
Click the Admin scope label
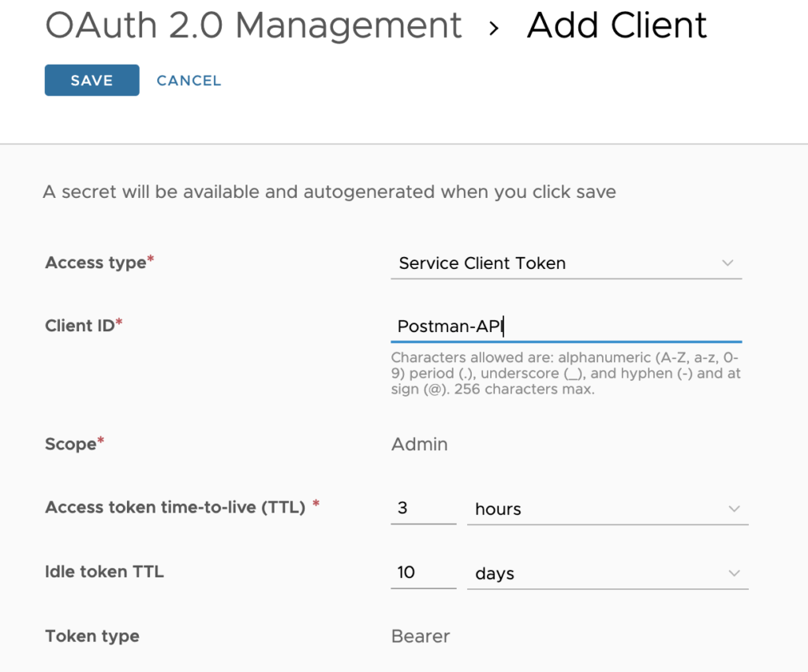[x=419, y=444]
